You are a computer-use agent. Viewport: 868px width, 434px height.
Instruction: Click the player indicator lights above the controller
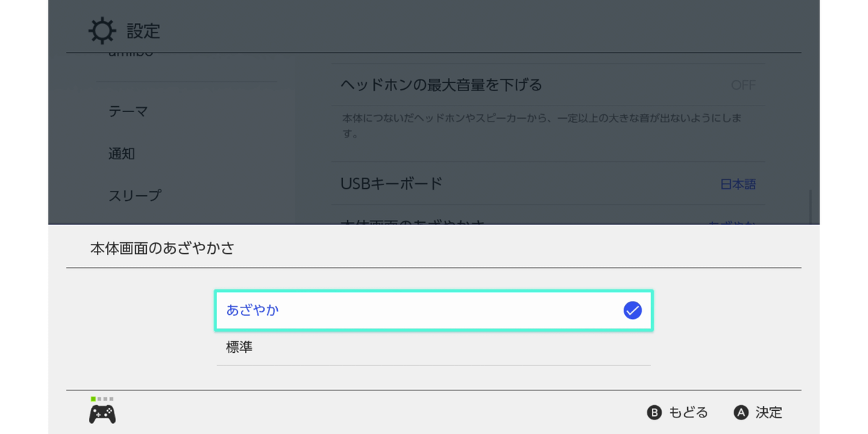[x=102, y=399]
